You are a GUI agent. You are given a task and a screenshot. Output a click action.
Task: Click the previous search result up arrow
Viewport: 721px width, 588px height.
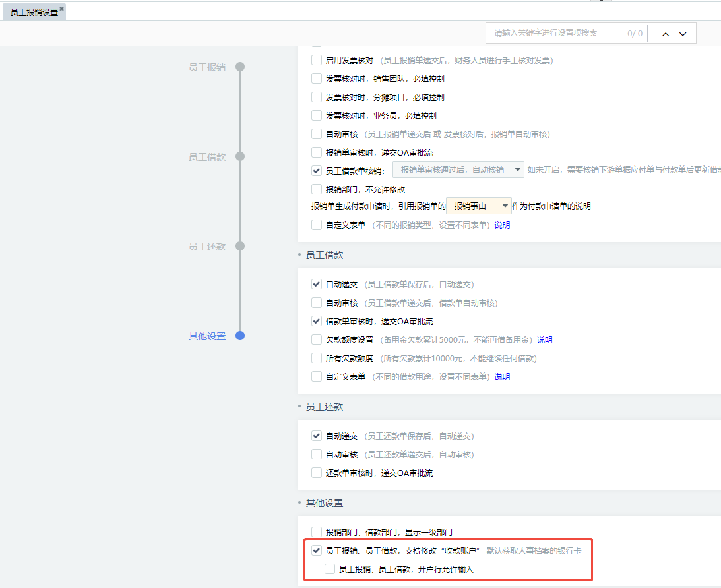click(x=666, y=34)
